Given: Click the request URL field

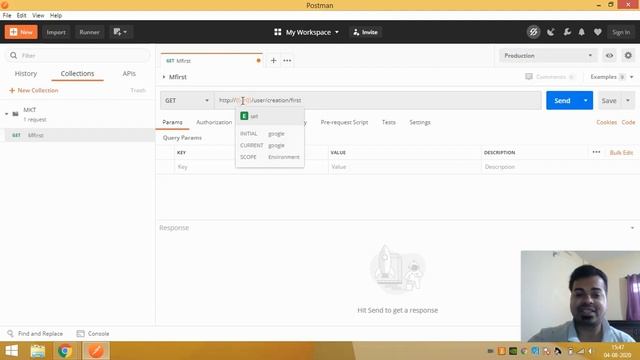Looking at the screenshot, I should [378, 100].
